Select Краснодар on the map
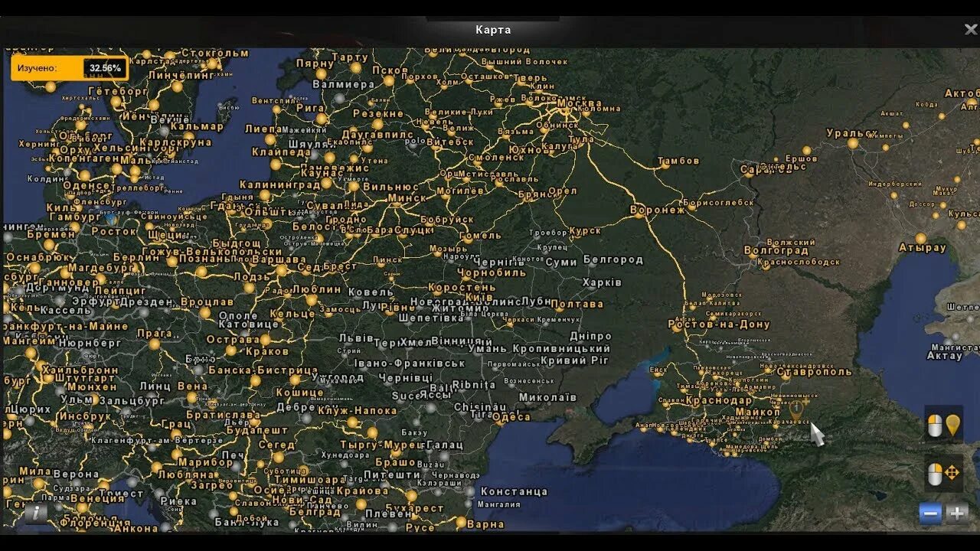Viewport: 980px width, 551px height. (719, 400)
